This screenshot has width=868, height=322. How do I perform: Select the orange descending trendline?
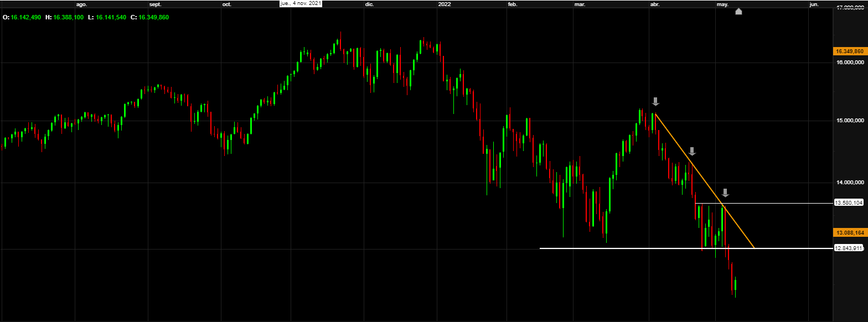[704, 180]
